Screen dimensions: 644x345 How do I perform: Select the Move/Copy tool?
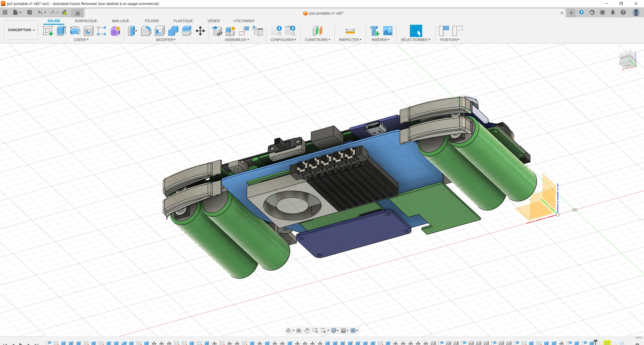200,31
